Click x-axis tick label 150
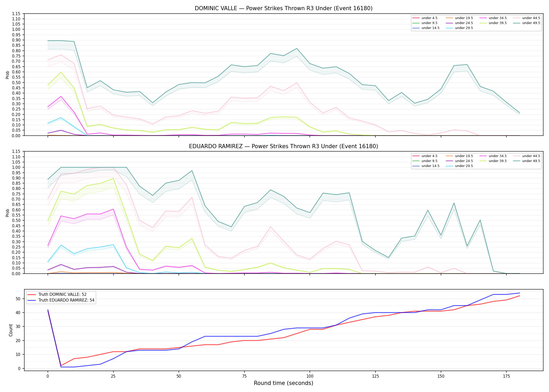The height and width of the screenshot is (392, 549). tap(441, 376)
